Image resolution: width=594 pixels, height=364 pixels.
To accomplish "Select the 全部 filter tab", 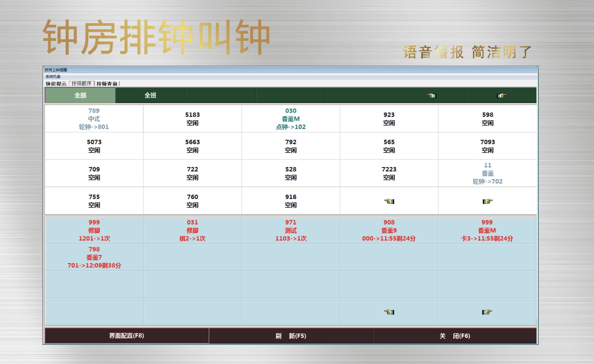I will (80, 95).
